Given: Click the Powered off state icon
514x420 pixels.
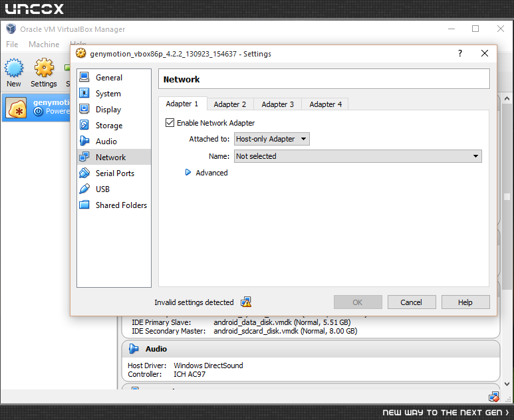Looking at the screenshot, I should pyautogui.click(x=39, y=112).
